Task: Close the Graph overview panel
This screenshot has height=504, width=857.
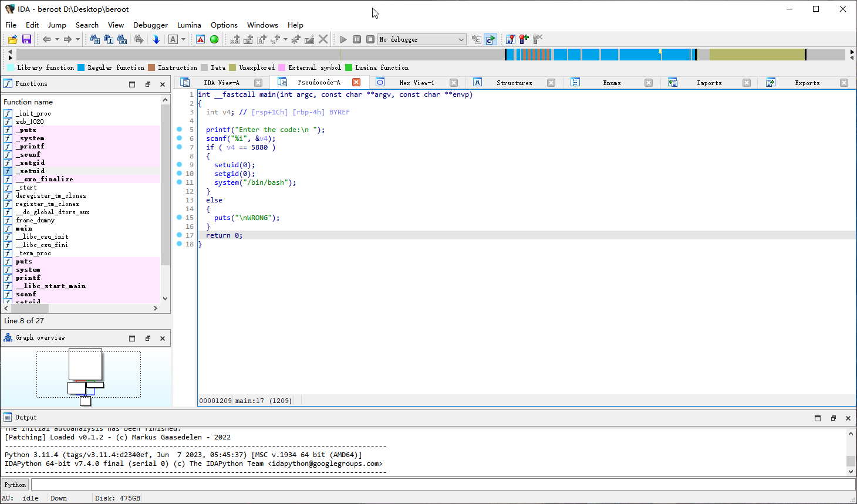Action: pyautogui.click(x=163, y=339)
